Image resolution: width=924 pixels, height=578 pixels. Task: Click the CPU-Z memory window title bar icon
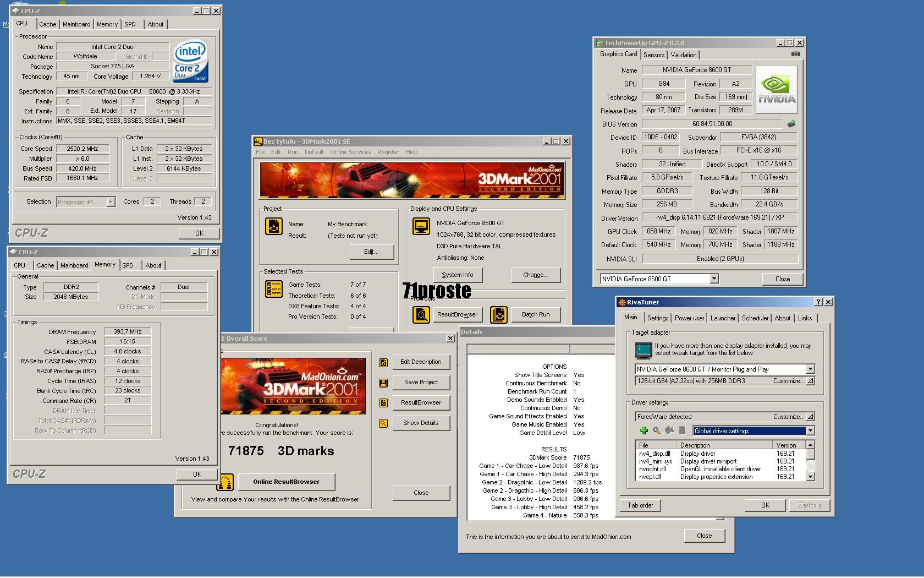pyautogui.click(x=14, y=252)
